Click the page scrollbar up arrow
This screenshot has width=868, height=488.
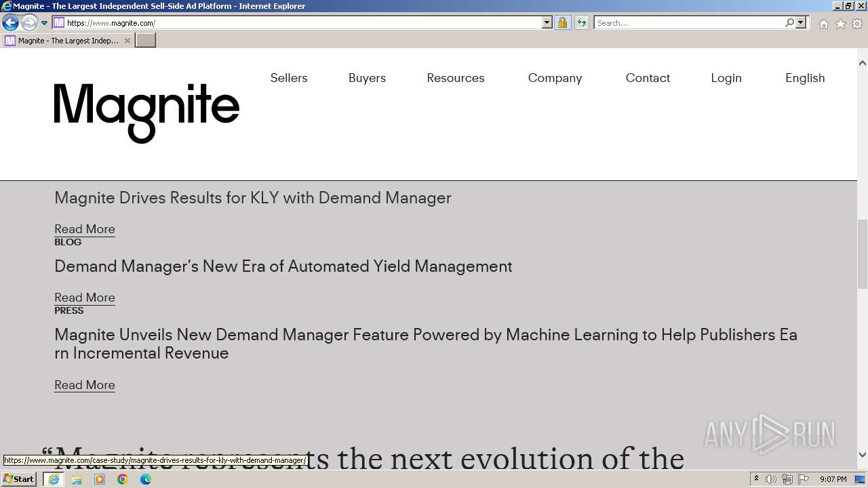click(x=863, y=63)
